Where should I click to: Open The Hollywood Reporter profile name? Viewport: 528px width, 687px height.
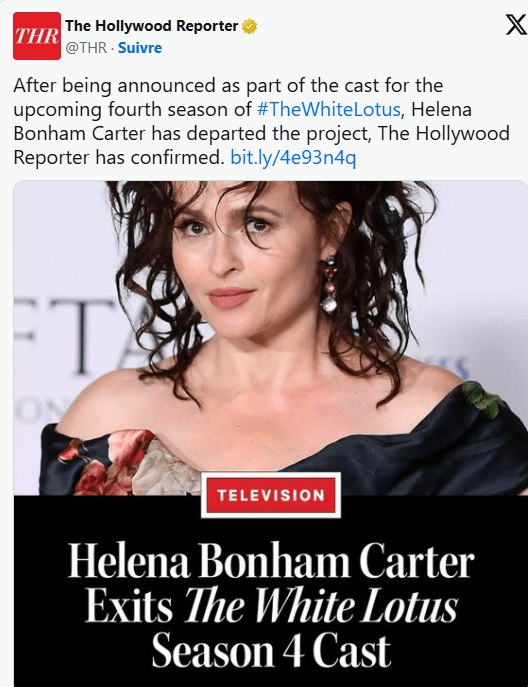pyautogui.click(x=152, y=26)
